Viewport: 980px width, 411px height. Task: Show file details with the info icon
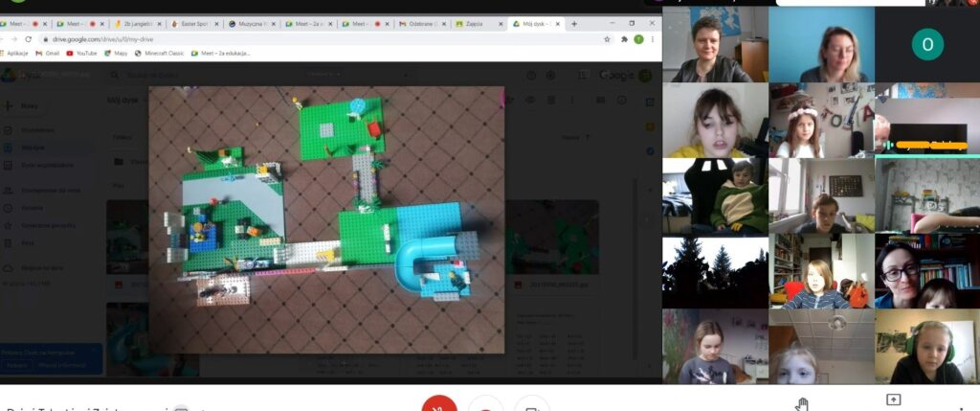coord(621,100)
